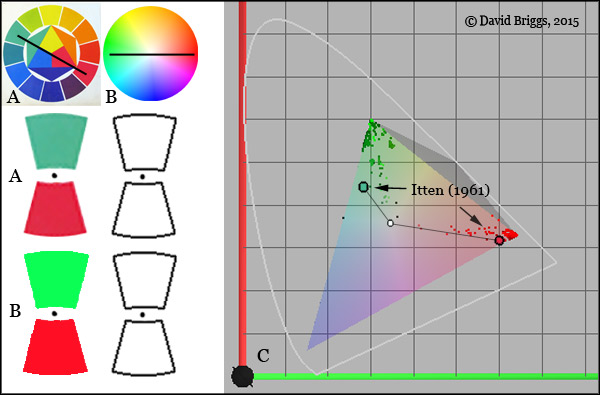Select the bright green swatch in pair B
This screenshot has width=600, height=395.
[x=56, y=279]
